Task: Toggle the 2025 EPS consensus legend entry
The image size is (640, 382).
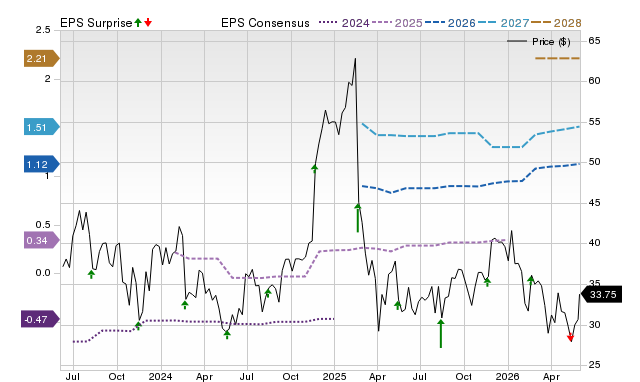Action: click(x=397, y=23)
